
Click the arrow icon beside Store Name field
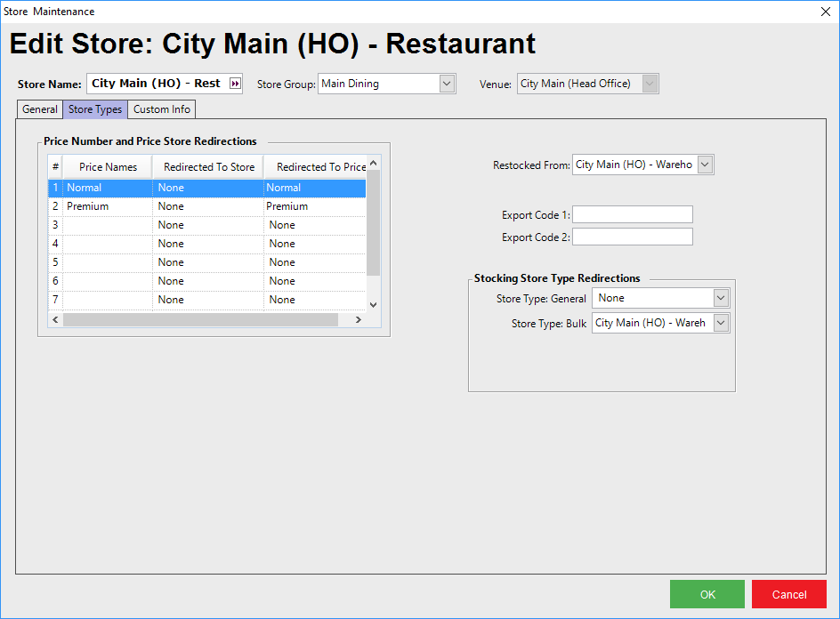[x=235, y=84]
